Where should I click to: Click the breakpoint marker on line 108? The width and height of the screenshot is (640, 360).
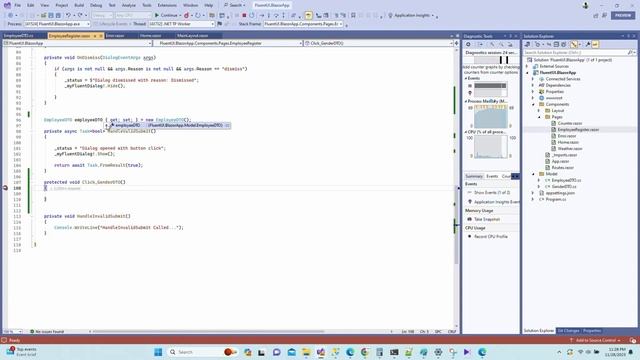click(5, 188)
